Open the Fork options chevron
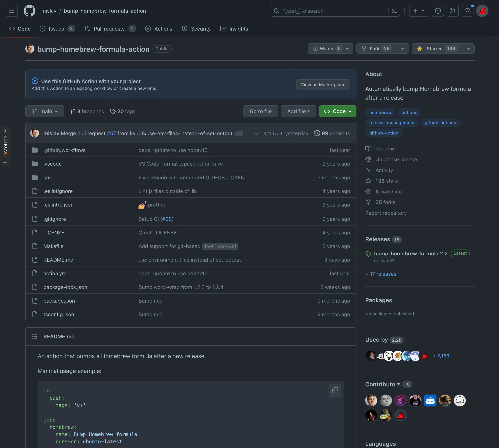Viewport: 499px width, 448px height. (402, 49)
